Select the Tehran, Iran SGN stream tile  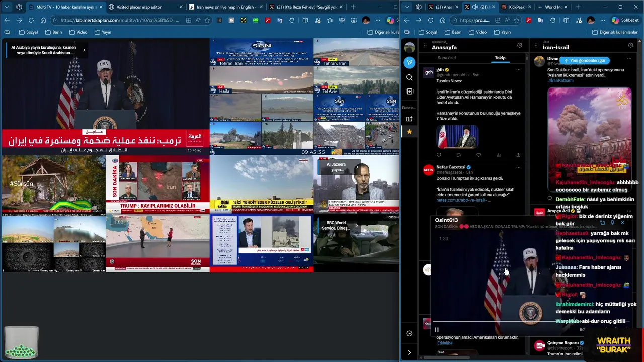[262, 52]
